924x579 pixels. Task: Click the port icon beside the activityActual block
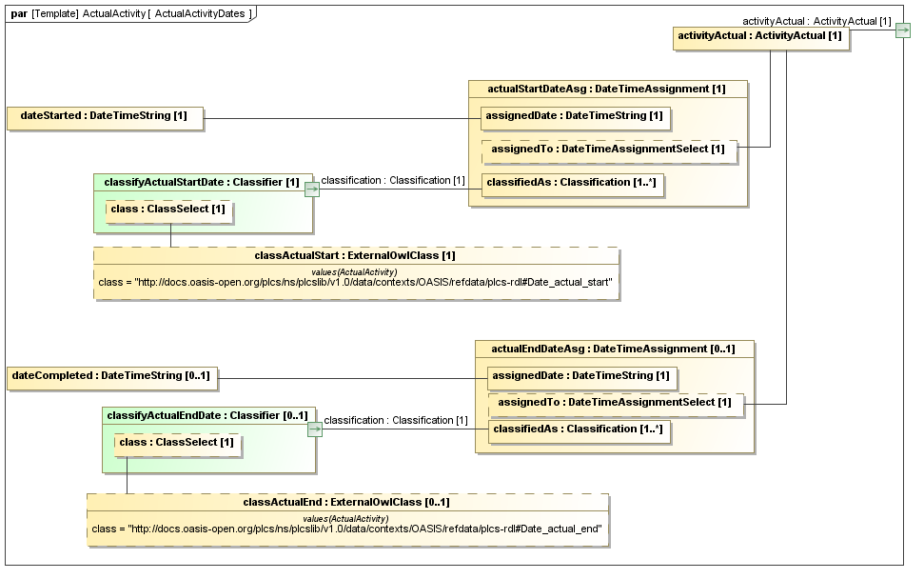click(902, 30)
